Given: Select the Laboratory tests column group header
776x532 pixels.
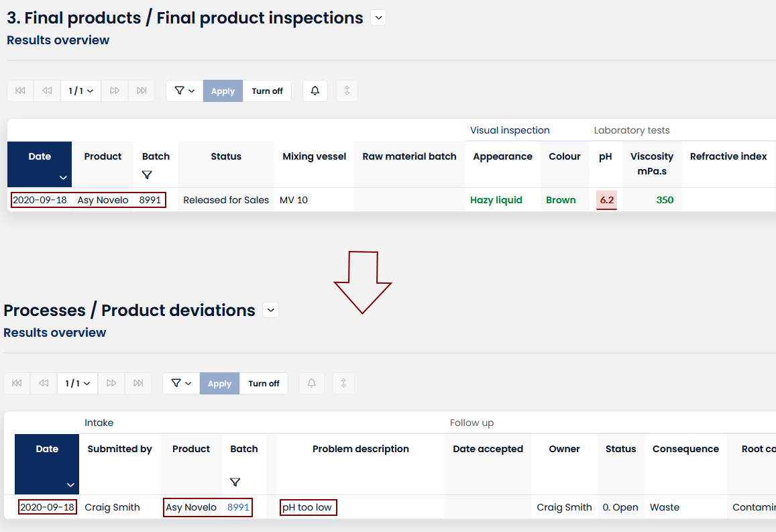Looking at the screenshot, I should (631, 130).
